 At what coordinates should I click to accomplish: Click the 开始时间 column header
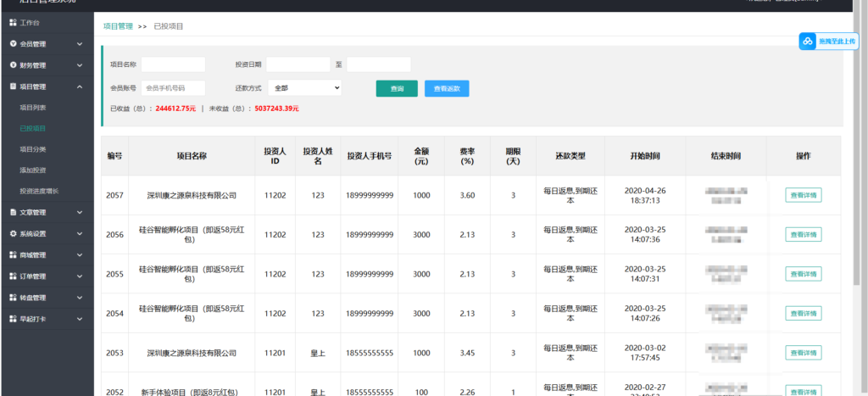pos(645,156)
